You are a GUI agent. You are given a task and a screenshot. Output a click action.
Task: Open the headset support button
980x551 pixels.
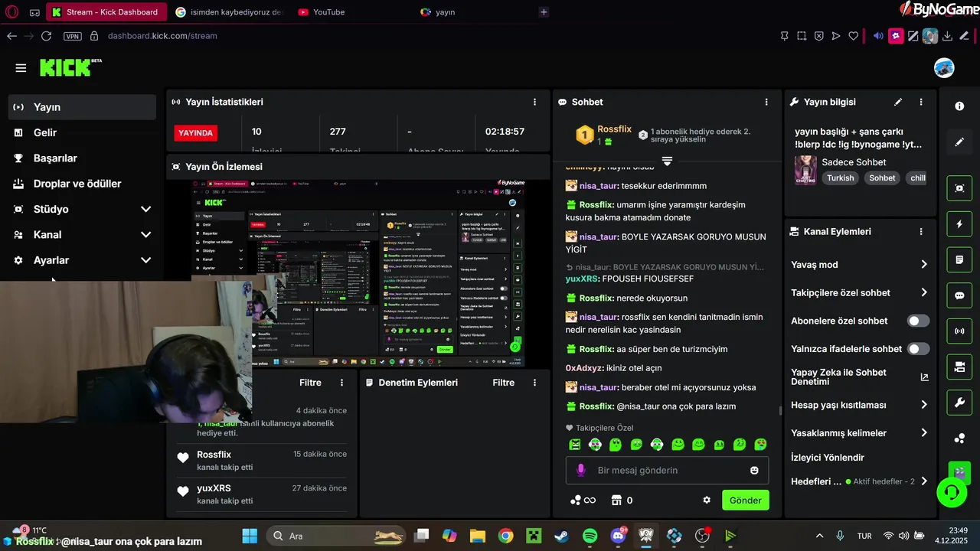952,492
